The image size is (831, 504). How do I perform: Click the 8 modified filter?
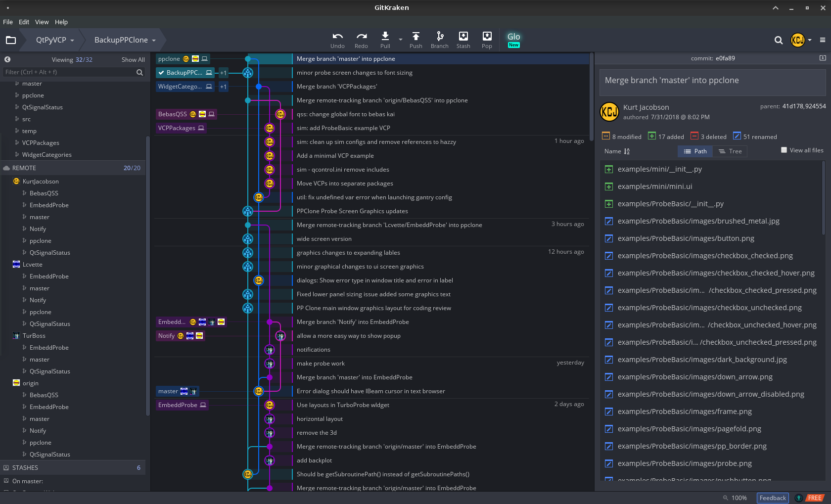click(x=622, y=137)
